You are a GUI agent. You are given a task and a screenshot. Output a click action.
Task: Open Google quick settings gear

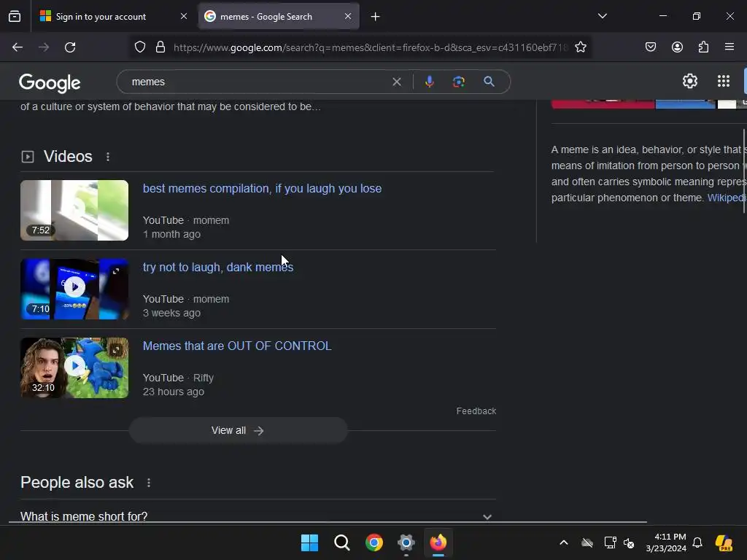coord(689,82)
